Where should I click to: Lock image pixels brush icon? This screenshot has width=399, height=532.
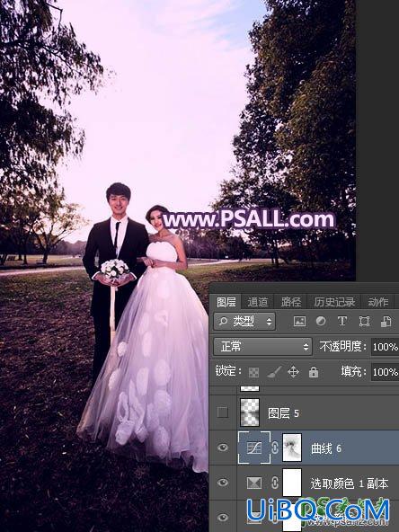click(274, 372)
